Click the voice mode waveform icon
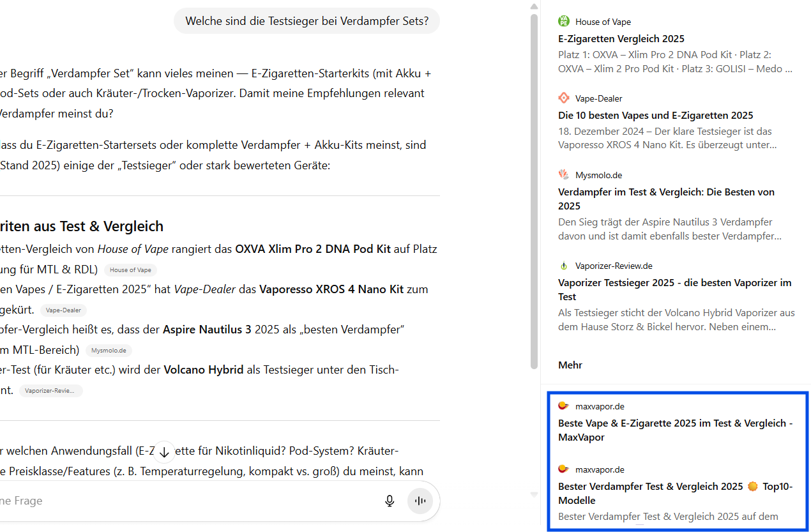Screen dimensions: 811x532 coord(420,501)
